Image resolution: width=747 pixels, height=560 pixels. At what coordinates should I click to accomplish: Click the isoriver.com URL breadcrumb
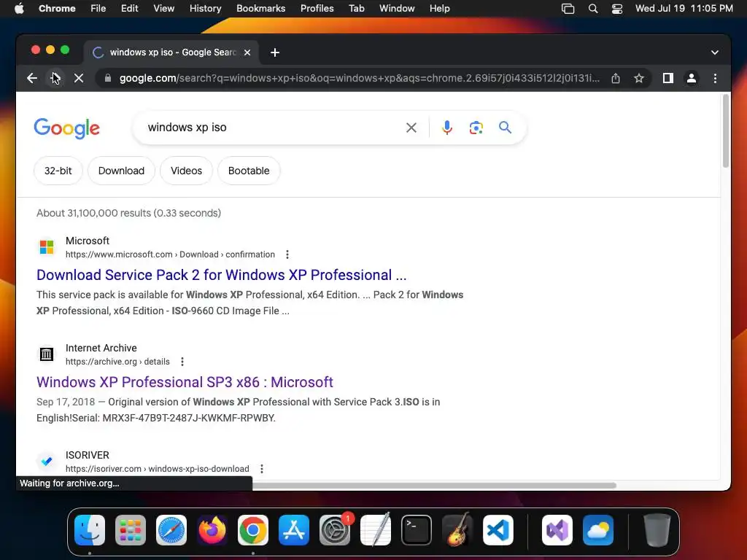[x=158, y=469]
